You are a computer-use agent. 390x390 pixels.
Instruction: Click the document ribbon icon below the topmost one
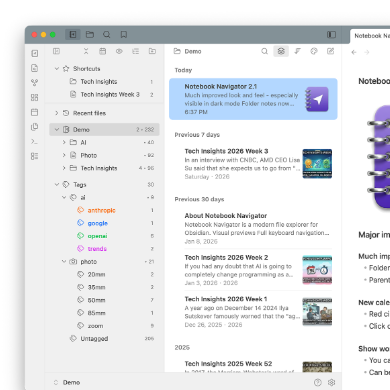(x=35, y=68)
